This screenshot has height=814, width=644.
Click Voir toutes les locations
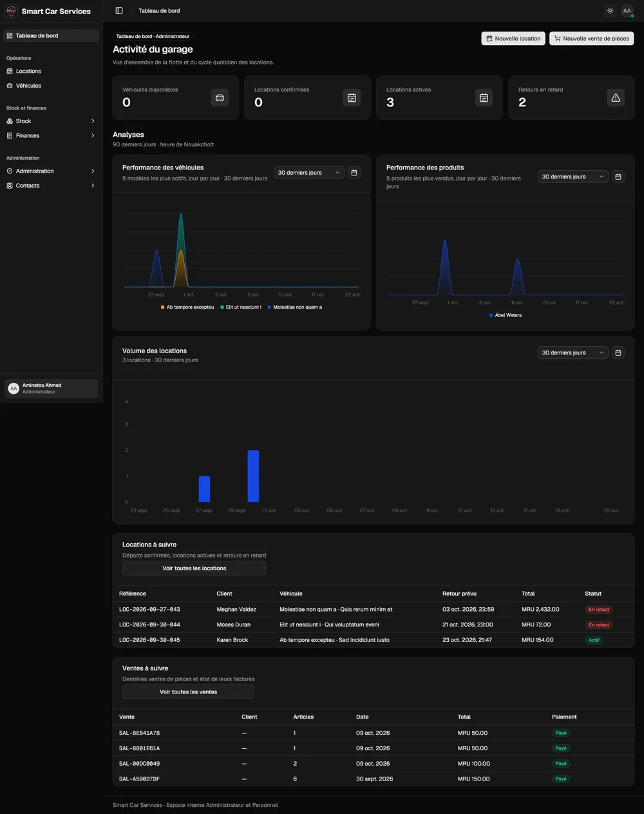tap(194, 568)
